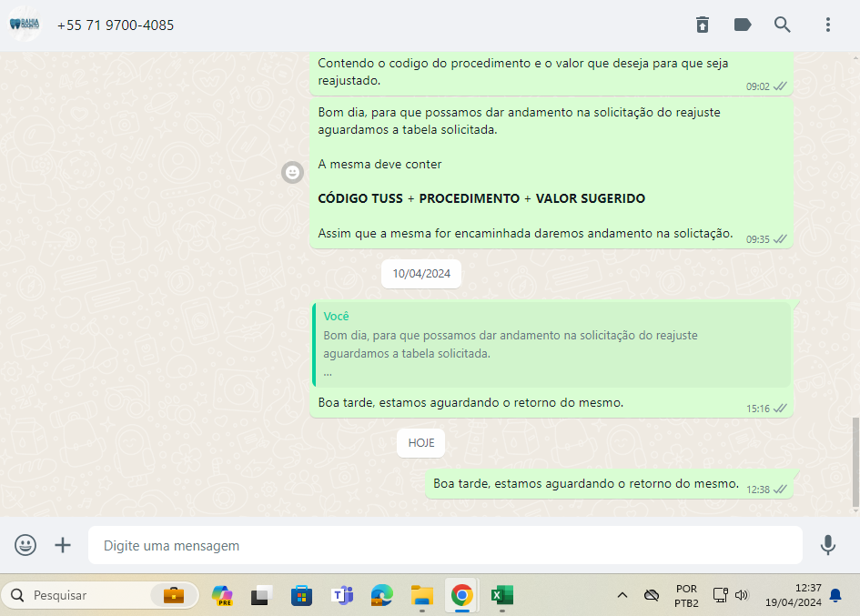860x616 pixels.
Task: Open contact info for +55 71 9700-4085
Action: click(x=116, y=25)
